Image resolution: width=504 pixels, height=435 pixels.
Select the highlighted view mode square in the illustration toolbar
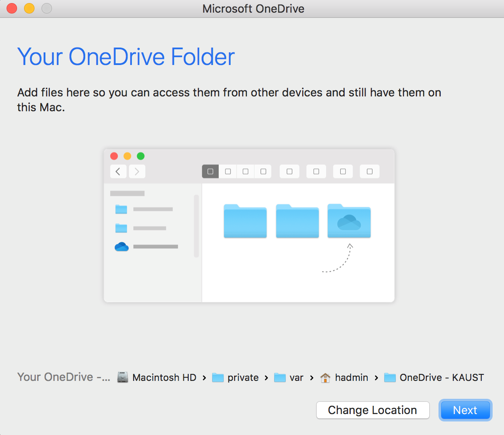pyautogui.click(x=210, y=171)
